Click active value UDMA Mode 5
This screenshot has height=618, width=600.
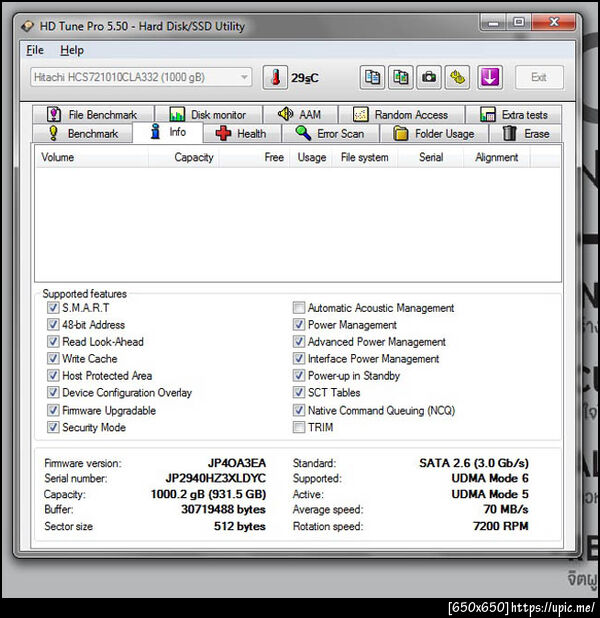click(x=490, y=494)
